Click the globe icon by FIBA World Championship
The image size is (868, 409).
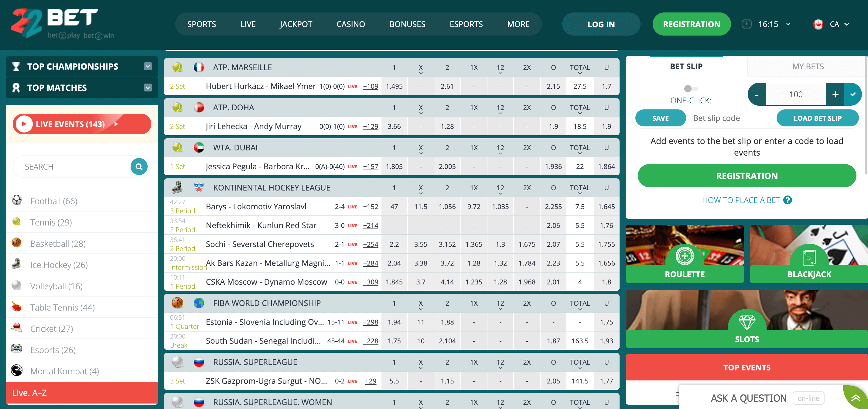pos(199,303)
